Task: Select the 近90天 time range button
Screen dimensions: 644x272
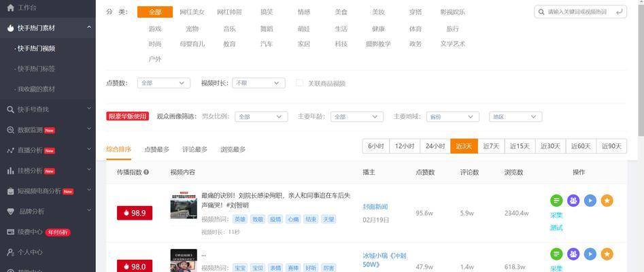Action: click(x=611, y=146)
